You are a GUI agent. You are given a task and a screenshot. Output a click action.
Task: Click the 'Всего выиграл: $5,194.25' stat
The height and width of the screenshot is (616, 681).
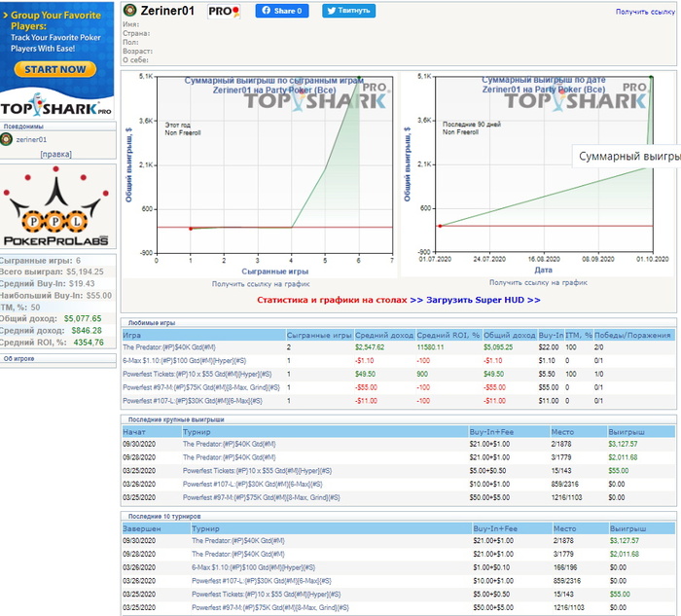(x=52, y=272)
